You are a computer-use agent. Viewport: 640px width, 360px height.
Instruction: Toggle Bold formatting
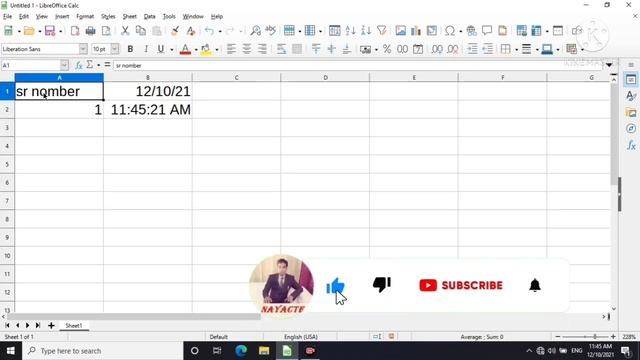(x=130, y=49)
